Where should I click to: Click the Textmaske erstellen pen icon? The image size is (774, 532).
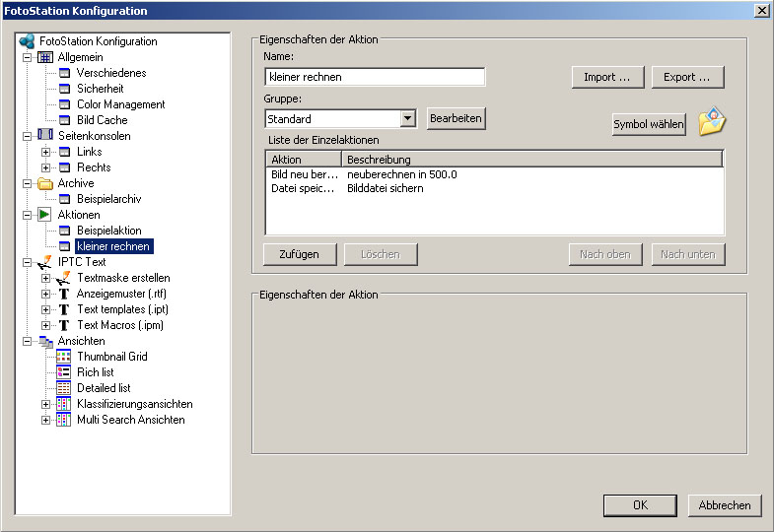pos(63,278)
